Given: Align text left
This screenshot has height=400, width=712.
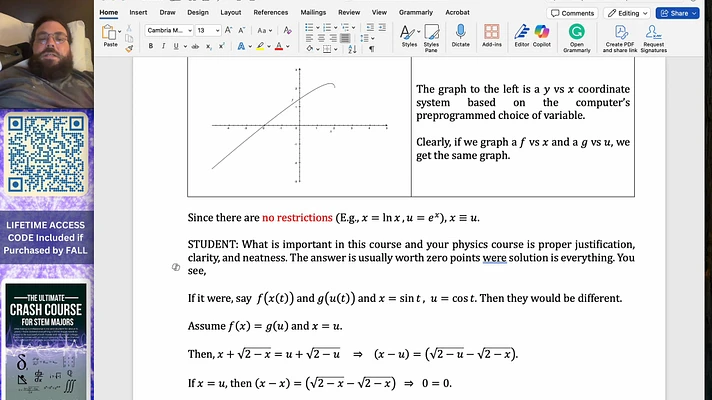Looking at the screenshot, I should [309, 38].
